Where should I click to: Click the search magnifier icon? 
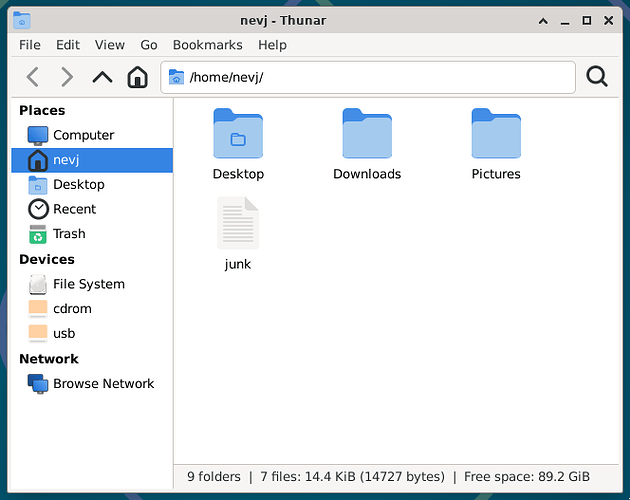(x=597, y=77)
